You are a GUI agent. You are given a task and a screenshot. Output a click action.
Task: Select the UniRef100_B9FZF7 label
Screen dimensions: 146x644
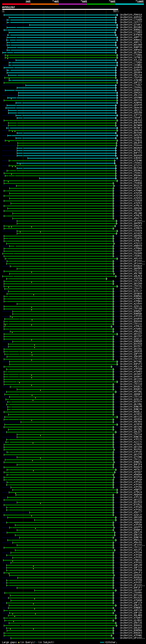(x=131, y=588)
